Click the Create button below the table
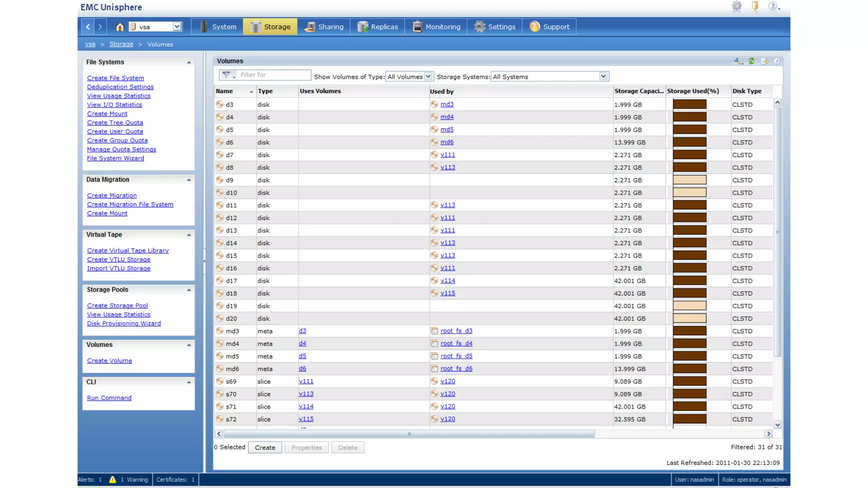Image resolution: width=868 pixels, height=488 pixels. (x=265, y=447)
